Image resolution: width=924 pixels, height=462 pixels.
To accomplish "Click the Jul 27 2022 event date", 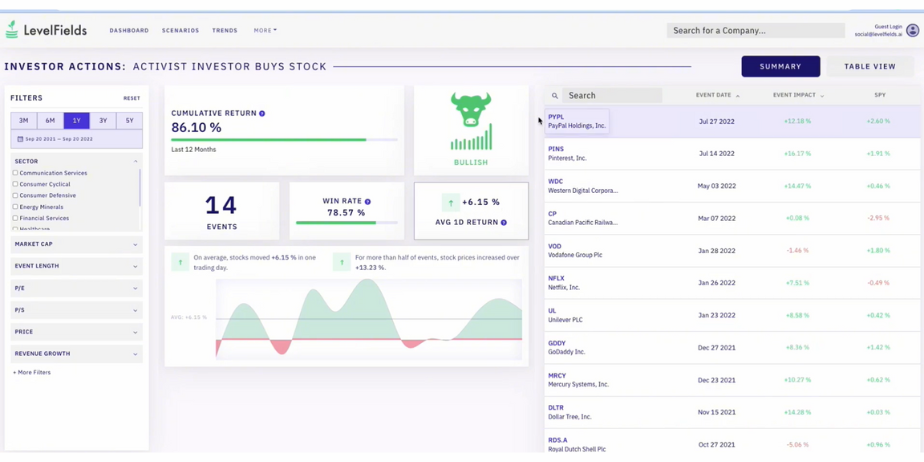I will (717, 121).
